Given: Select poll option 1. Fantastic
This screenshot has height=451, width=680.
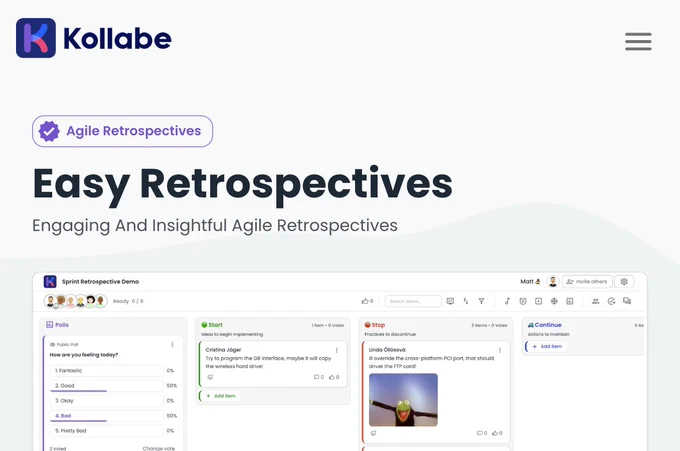Looking at the screenshot, I should [107, 370].
